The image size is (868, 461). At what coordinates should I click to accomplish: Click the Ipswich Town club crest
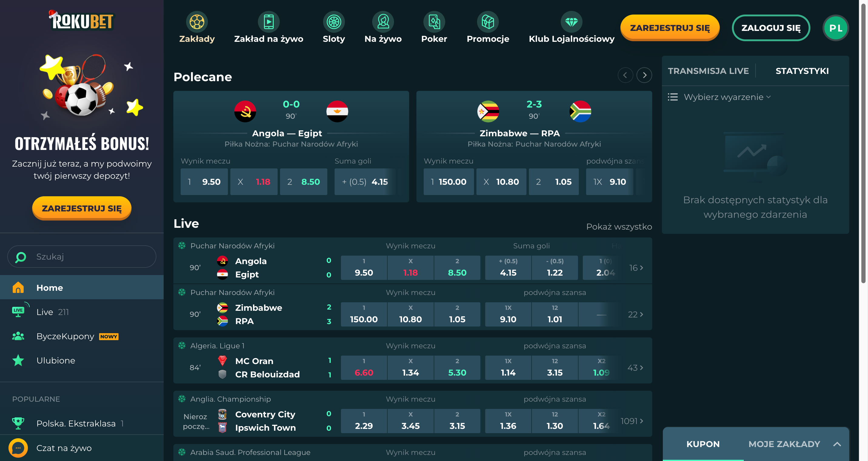click(x=222, y=428)
